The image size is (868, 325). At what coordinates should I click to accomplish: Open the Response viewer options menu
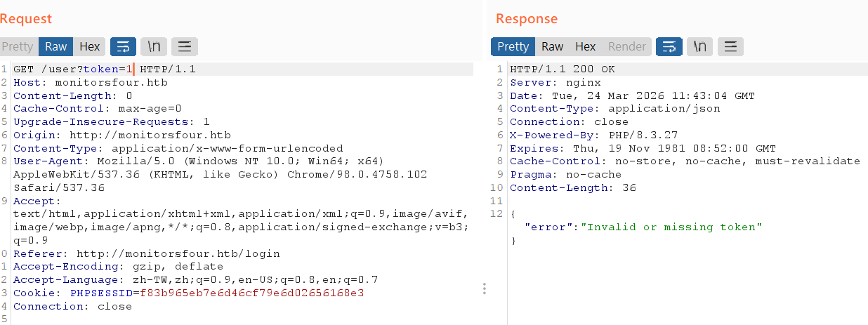[x=730, y=47]
